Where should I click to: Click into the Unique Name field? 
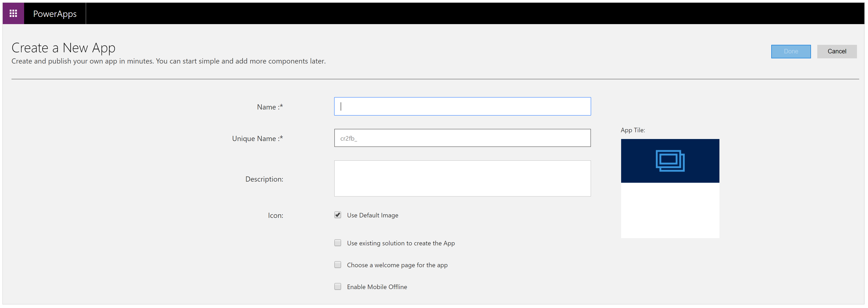[x=462, y=138]
